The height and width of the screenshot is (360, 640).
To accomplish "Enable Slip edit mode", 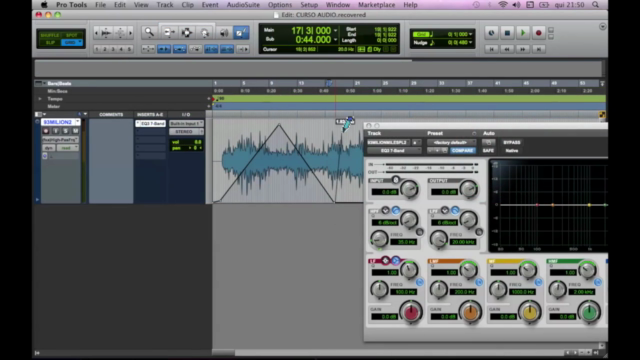I will click(x=50, y=42).
